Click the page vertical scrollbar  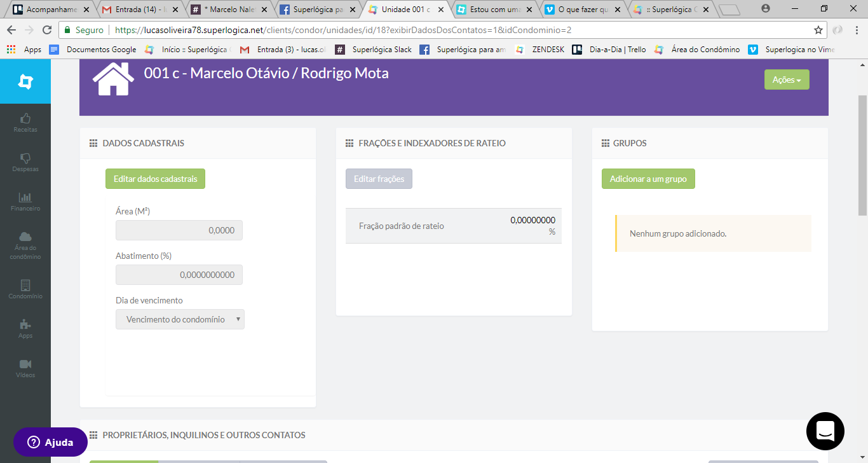[862, 155]
